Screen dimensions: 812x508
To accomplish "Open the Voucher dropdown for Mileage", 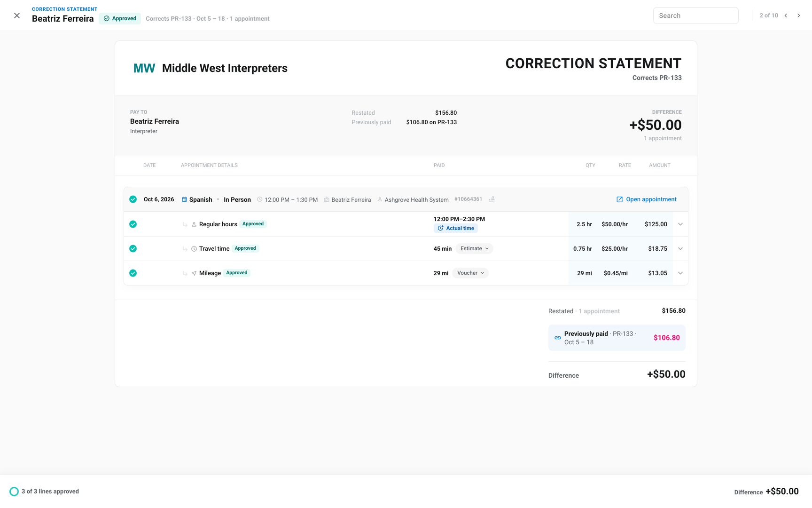I will point(470,273).
